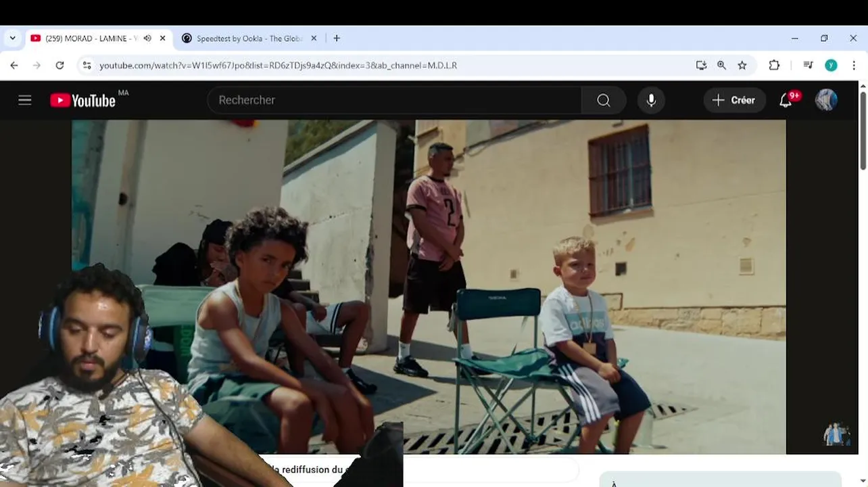Open the Chrome profile avatar
This screenshot has height=487, width=868.
[x=831, y=66]
